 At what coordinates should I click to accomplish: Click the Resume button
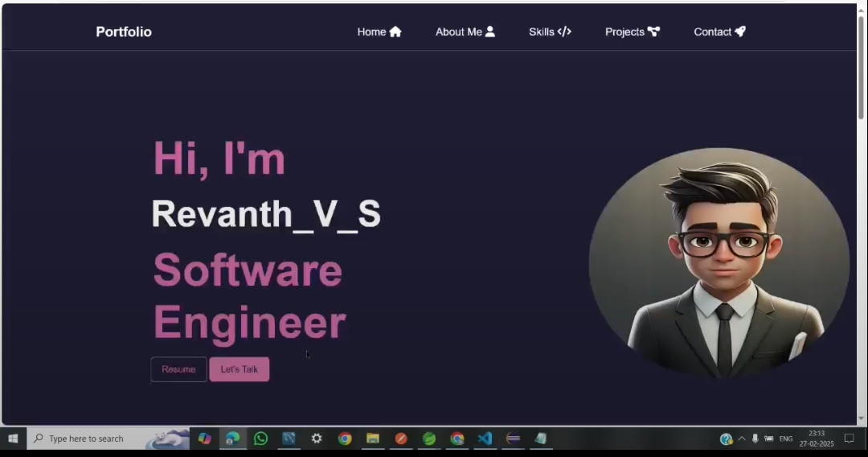pos(178,369)
